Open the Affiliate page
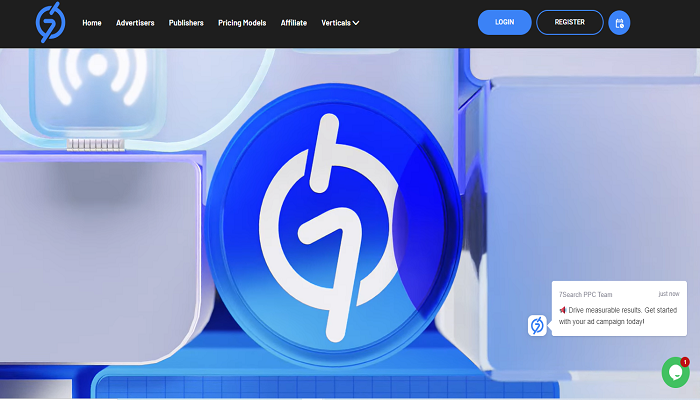 pos(294,23)
